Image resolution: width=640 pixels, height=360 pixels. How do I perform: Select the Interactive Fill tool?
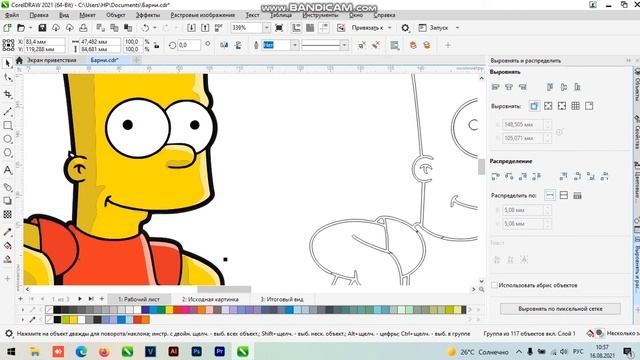pos(7,245)
